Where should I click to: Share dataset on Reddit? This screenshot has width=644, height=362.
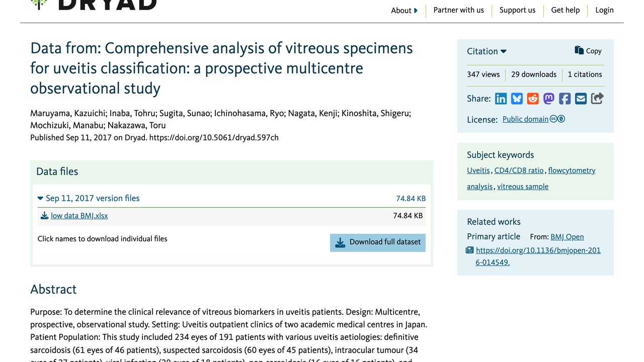pyautogui.click(x=533, y=99)
